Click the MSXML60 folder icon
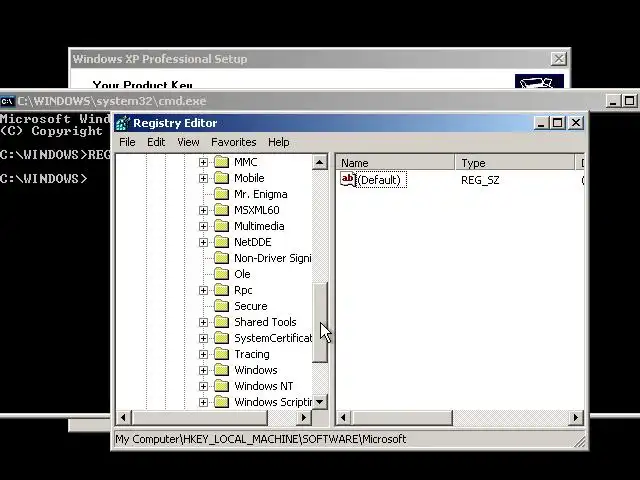The image size is (640, 480). (x=222, y=210)
